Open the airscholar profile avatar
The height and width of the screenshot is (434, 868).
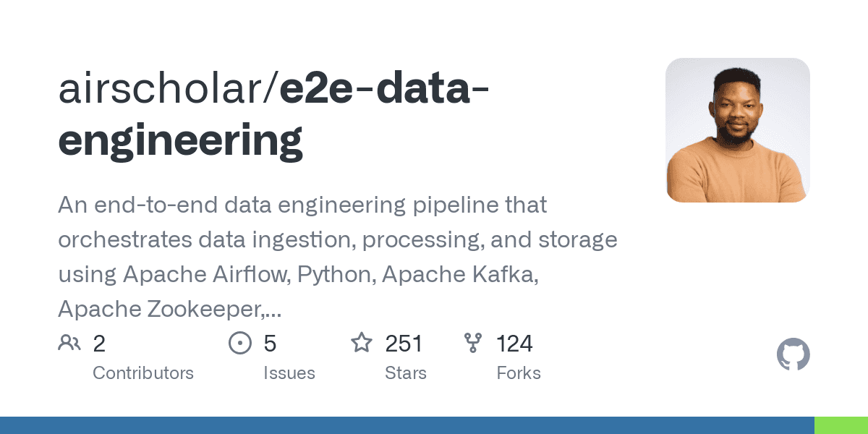738,130
